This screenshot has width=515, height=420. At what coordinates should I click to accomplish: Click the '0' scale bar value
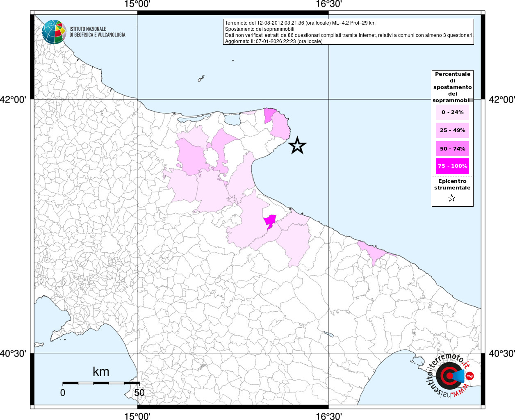(63, 393)
